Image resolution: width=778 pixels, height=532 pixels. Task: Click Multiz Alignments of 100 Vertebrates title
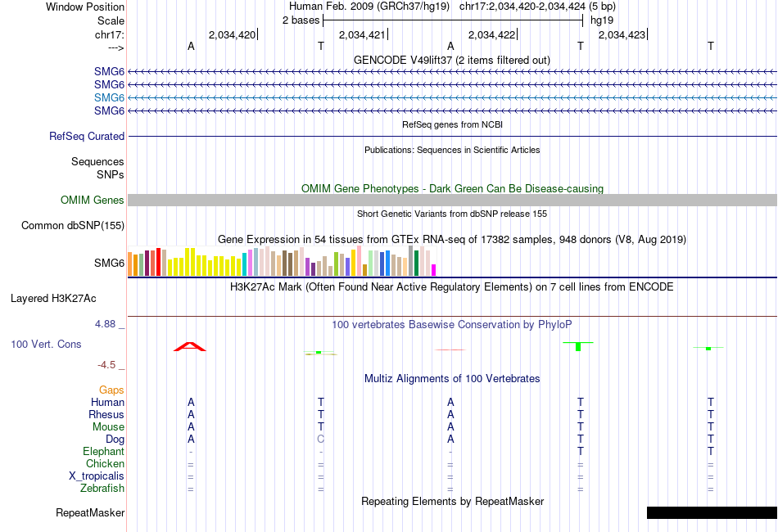coord(452,379)
